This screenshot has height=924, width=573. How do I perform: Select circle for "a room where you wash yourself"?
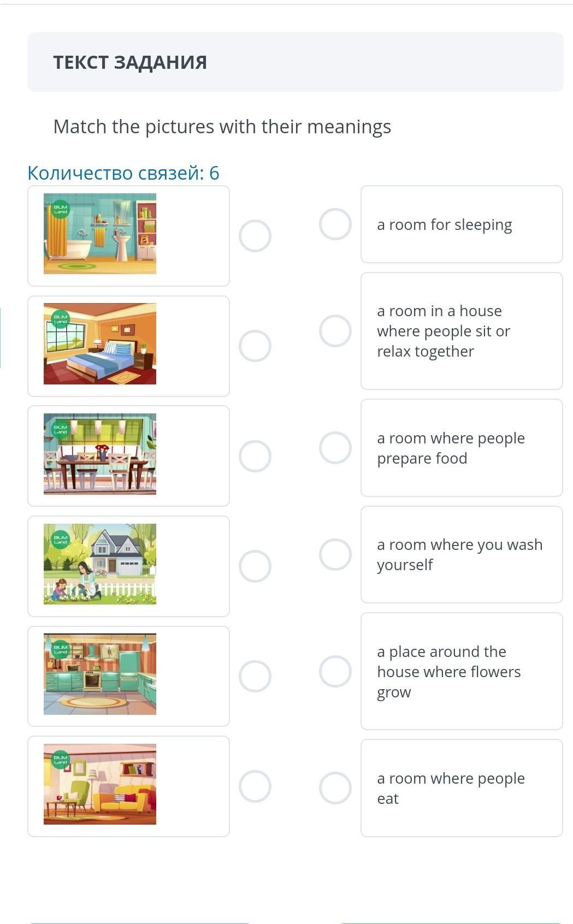pyautogui.click(x=335, y=554)
